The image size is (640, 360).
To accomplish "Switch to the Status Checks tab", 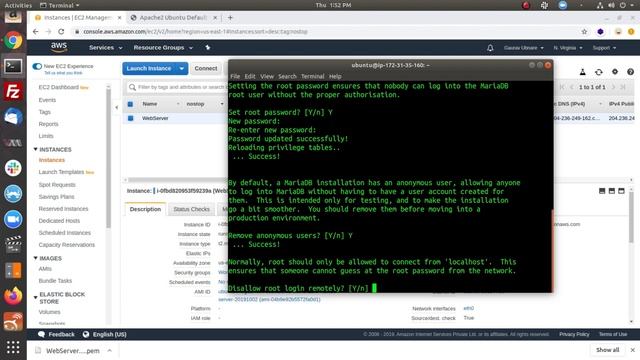I will click(x=191, y=209).
